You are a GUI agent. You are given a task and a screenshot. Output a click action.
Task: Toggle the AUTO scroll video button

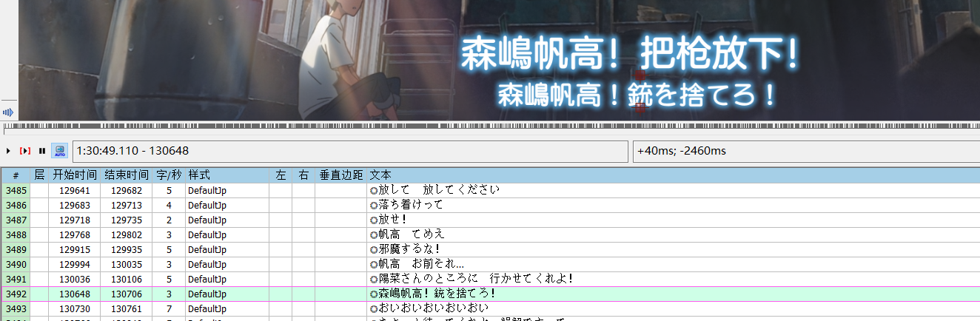pyautogui.click(x=60, y=151)
